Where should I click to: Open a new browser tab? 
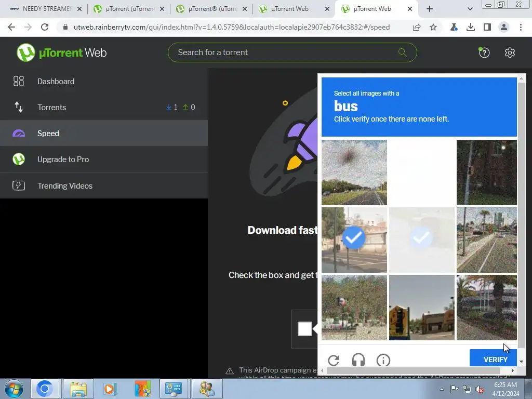click(x=430, y=9)
